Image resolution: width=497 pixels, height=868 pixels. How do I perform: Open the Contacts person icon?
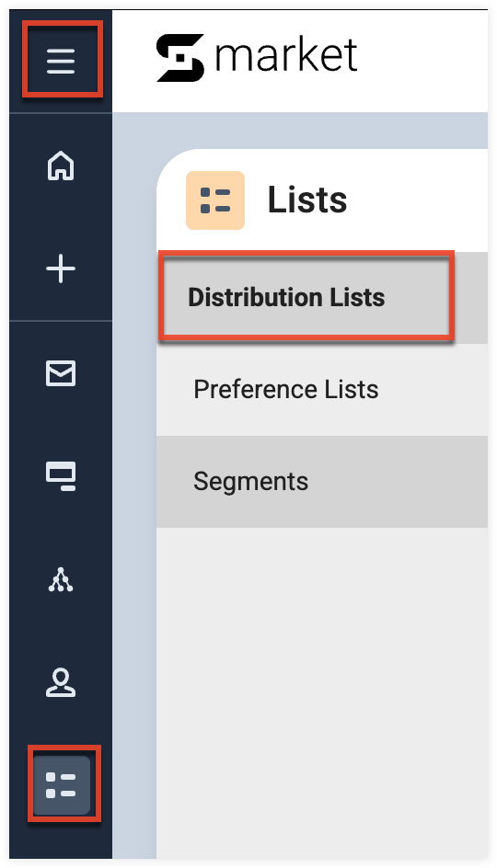[x=61, y=682]
